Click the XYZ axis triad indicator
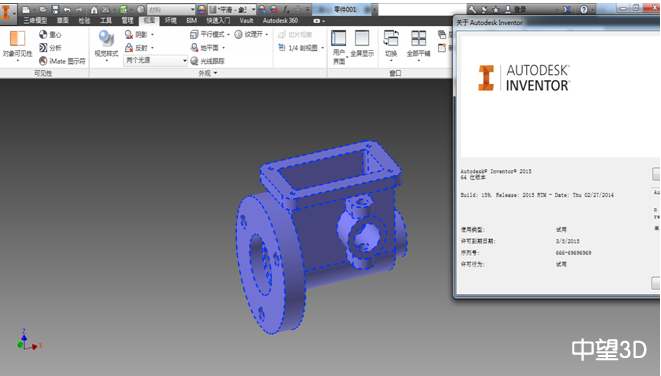 (x=29, y=340)
